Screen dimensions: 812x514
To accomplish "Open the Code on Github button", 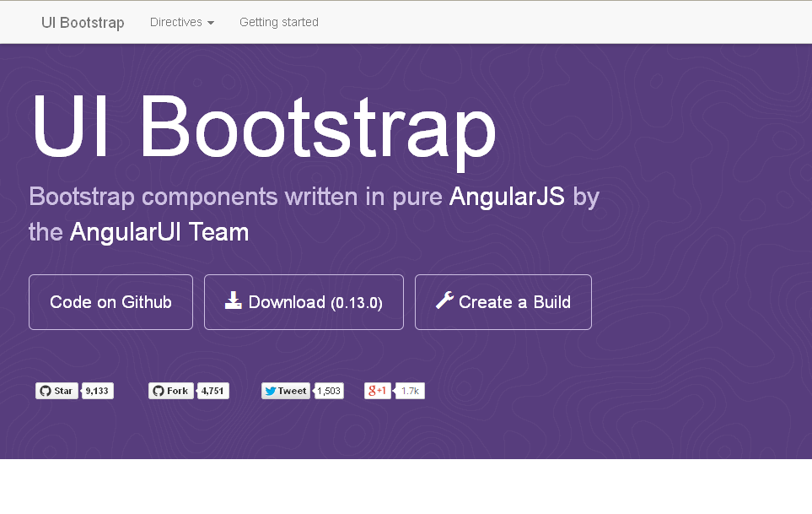I will 110,302.
